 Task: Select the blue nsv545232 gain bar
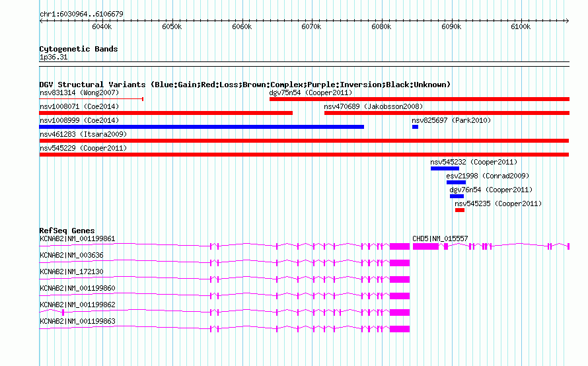click(x=445, y=168)
